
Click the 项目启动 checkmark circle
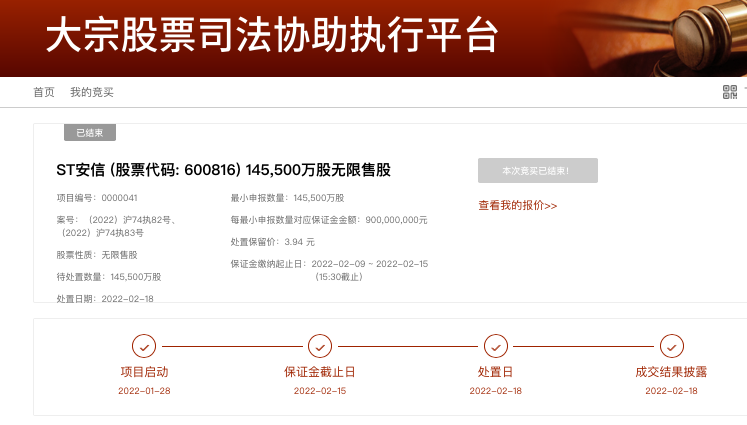point(144,346)
